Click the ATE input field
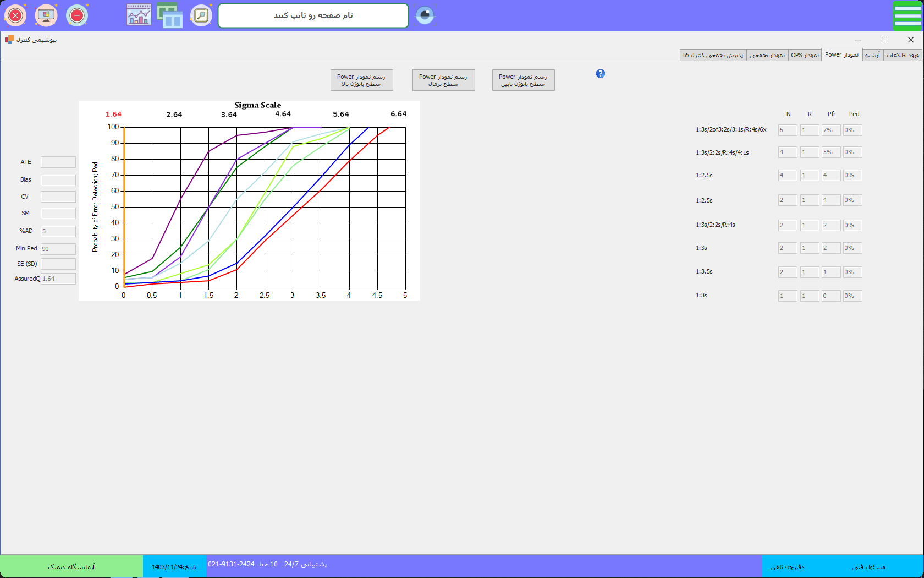924x578 pixels. tap(58, 162)
